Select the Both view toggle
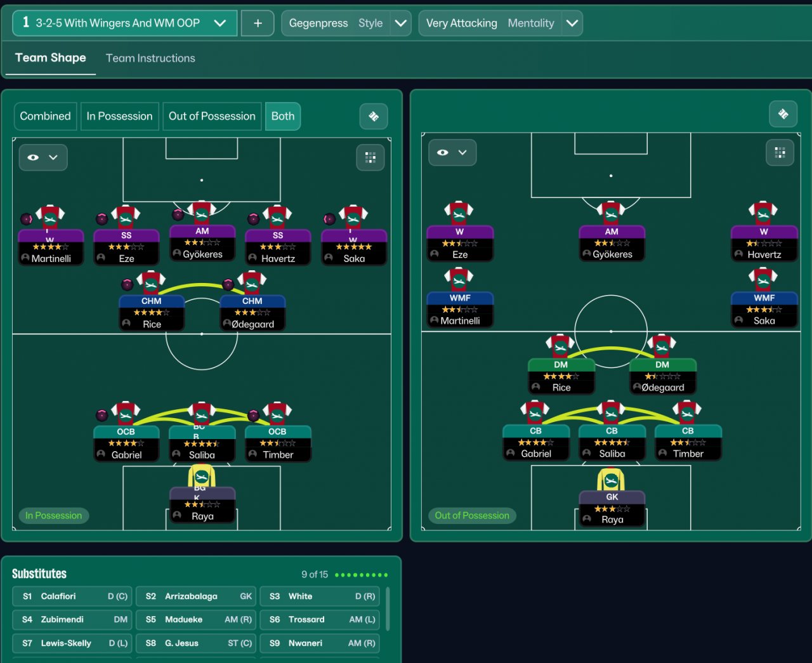This screenshot has height=663, width=812. 283,116
